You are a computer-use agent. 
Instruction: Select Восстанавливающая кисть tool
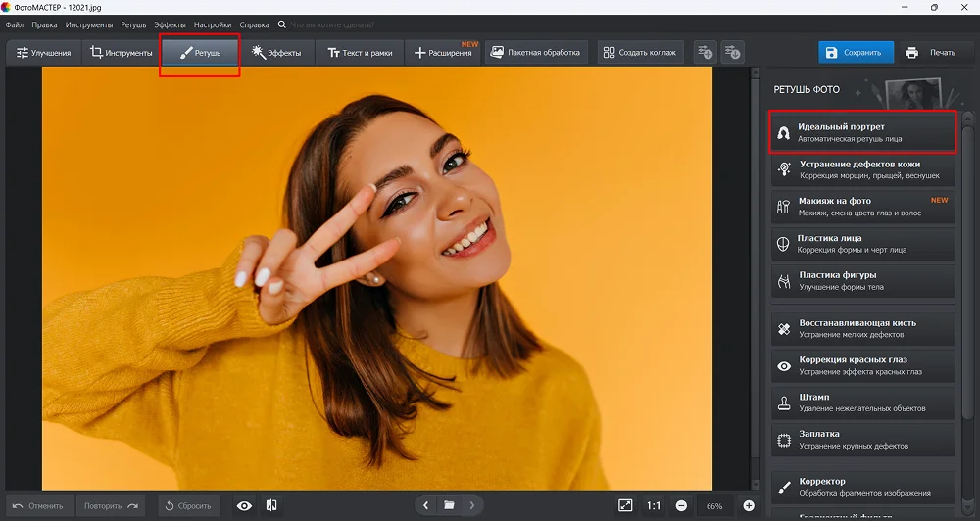tap(862, 329)
